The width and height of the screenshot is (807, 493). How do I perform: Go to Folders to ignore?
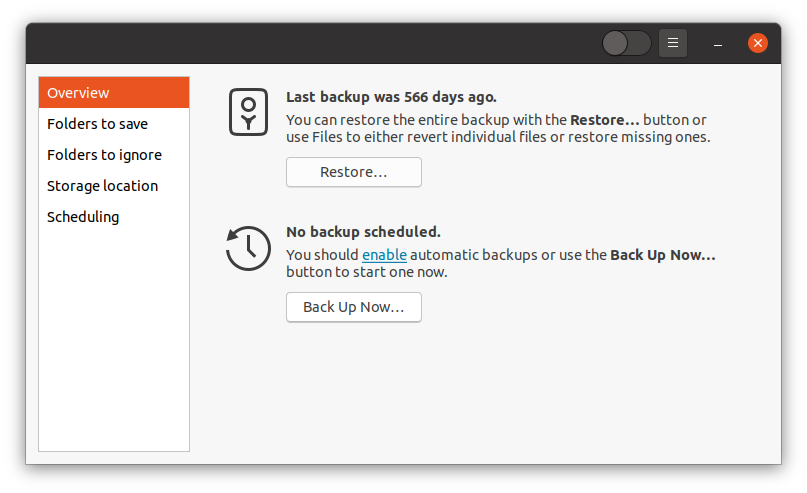(x=114, y=154)
